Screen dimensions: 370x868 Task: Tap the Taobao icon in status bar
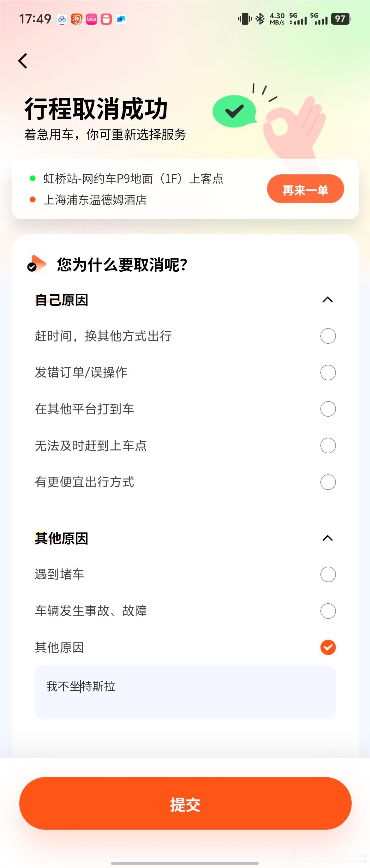77,19
